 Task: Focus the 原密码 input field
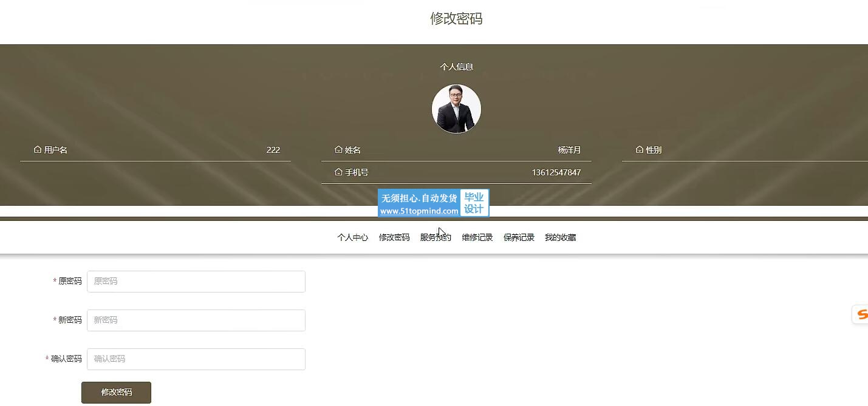click(196, 282)
